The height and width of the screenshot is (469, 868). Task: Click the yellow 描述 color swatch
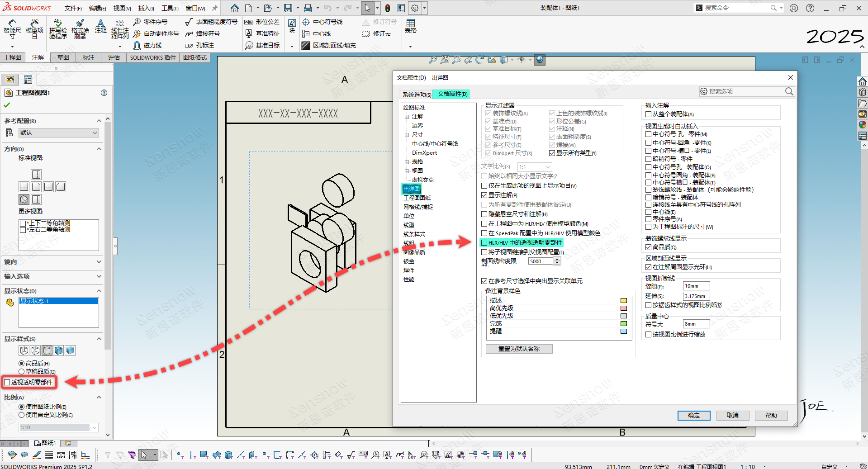(x=623, y=300)
